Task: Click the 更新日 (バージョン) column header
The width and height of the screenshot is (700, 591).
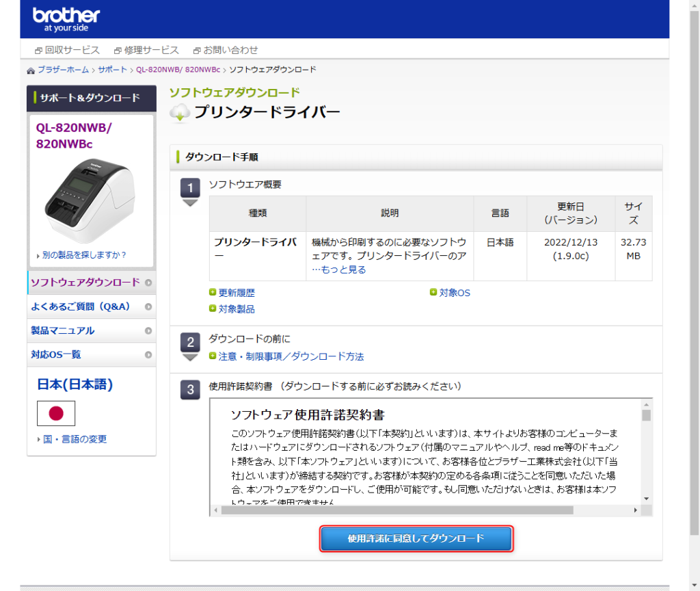Action: click(571, 213)
